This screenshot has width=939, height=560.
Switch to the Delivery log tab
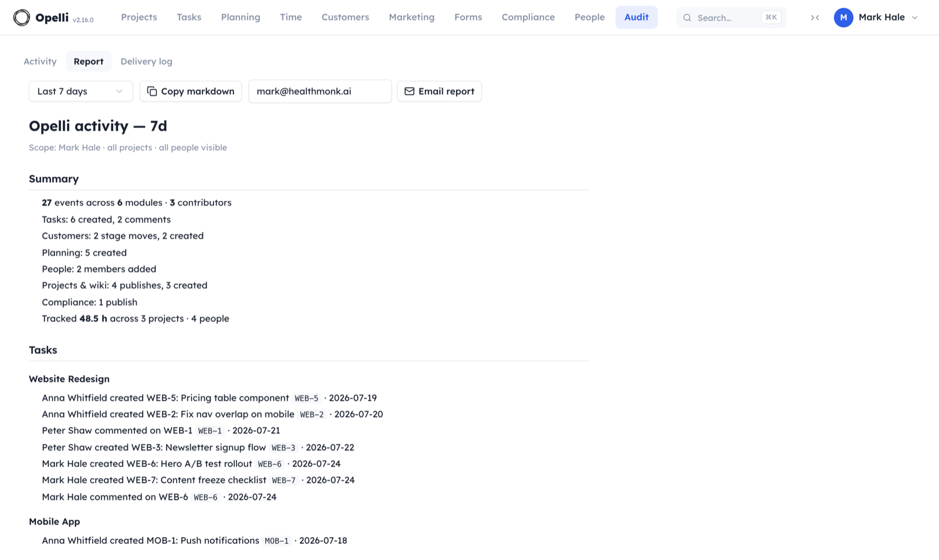coord(146,62)
